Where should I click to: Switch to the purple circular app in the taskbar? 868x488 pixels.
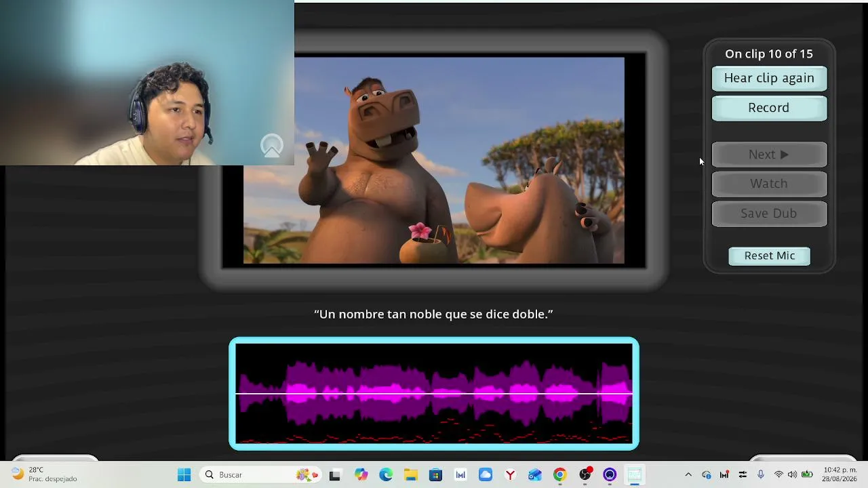point(610,475)
